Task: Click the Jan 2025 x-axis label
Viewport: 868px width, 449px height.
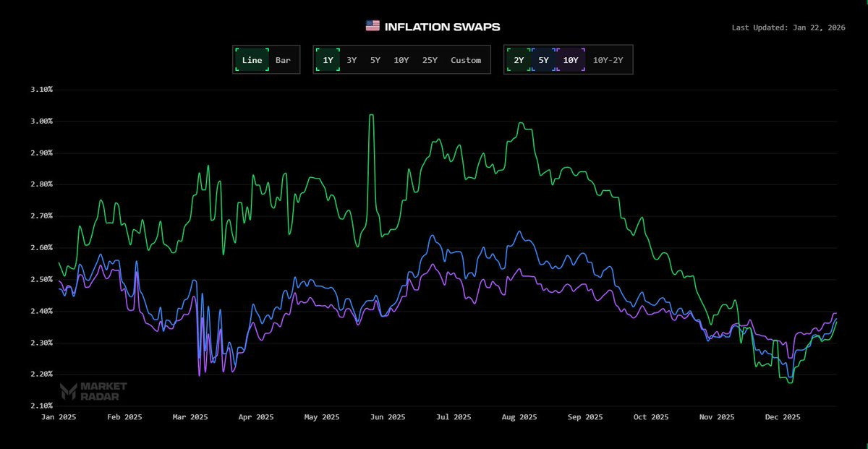Action: coord(58,417)
